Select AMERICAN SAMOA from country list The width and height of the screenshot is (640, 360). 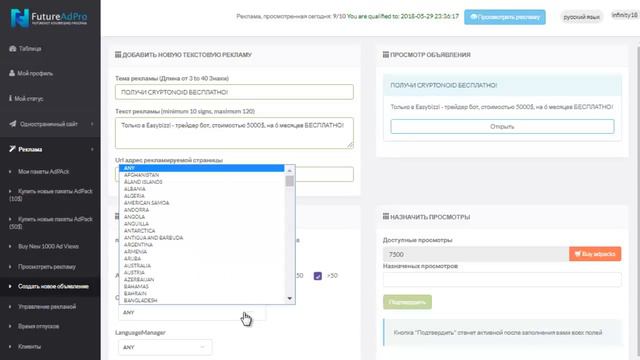pos(202,203)
